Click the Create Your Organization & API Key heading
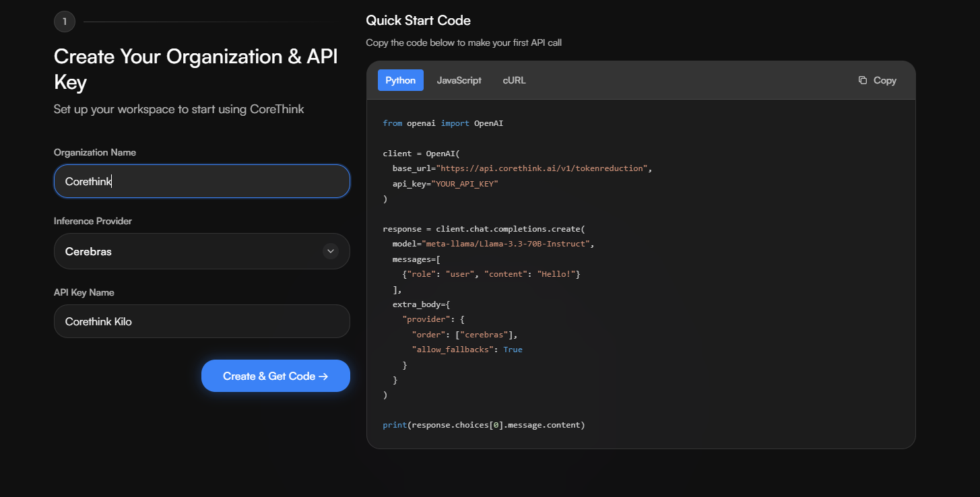Screen dimensions: 980x497 pyautogui.click(x=196, y=69)
